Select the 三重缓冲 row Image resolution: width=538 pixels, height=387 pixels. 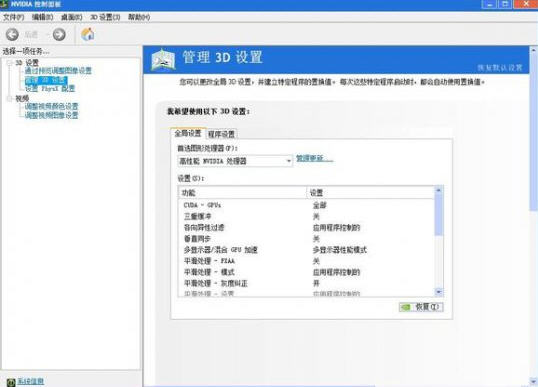[307, 216]
